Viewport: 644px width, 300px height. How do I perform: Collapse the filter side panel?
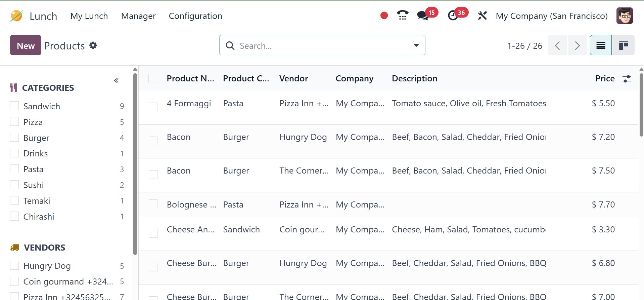click(x=116, y=80)
